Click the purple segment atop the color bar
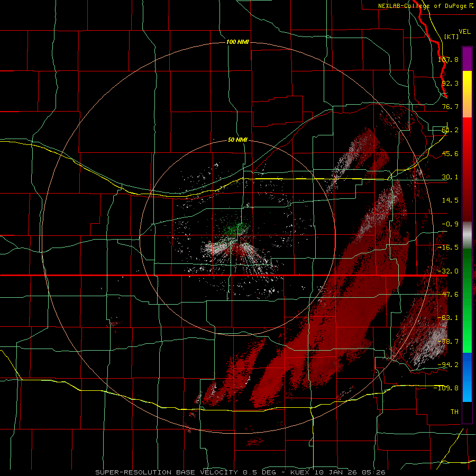Screen dimensions: 476x476 pos(467,59)
